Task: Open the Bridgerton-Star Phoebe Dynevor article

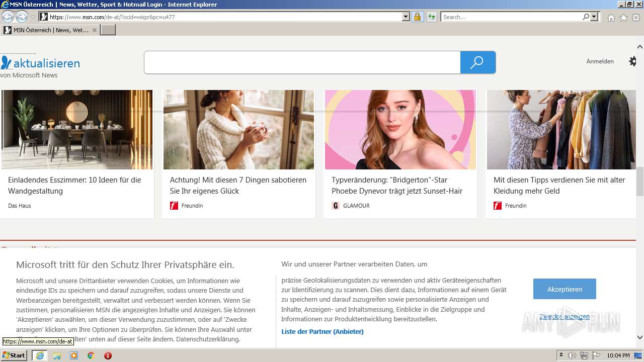Action: [x=397, y=186]
